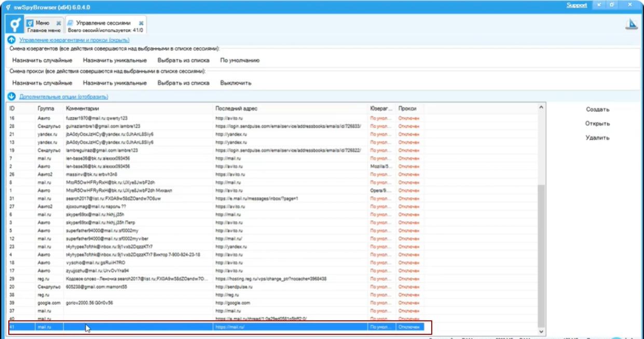Select the superfather94000@mail.ru:sf0002myviber row
644x339 pixels.
(x=216, y=238)
